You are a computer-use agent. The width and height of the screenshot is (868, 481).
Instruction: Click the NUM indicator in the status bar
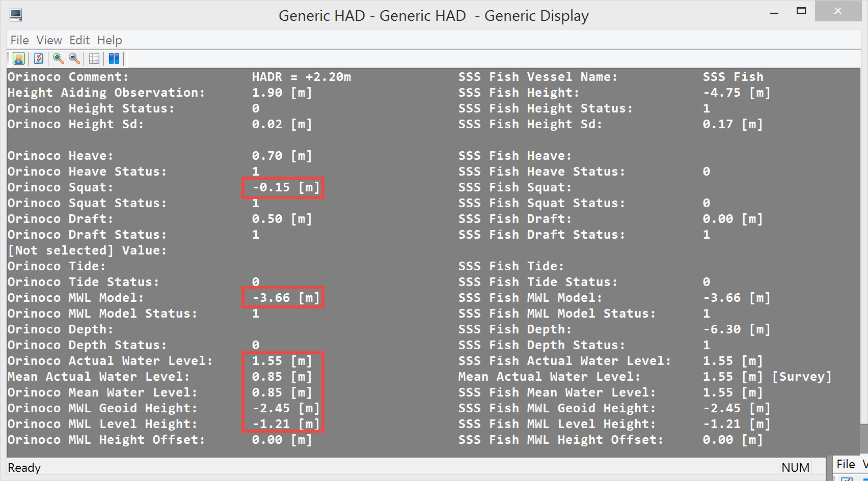(x=795, y=467)
